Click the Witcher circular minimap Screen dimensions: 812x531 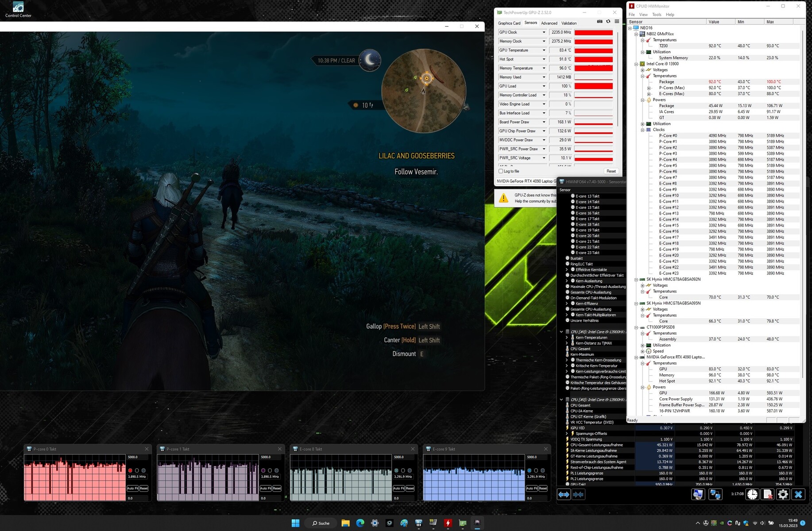click(x=423, y=91)
